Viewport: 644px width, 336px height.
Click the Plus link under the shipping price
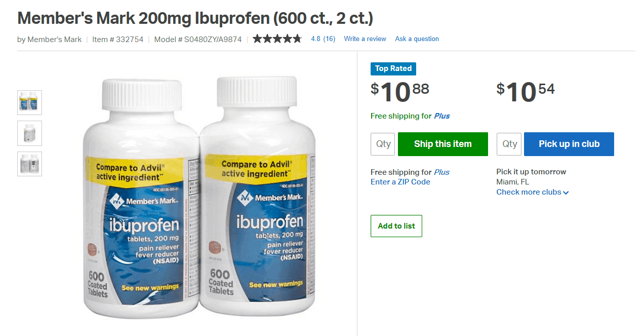pyautogui.click(x=441, y=116)
